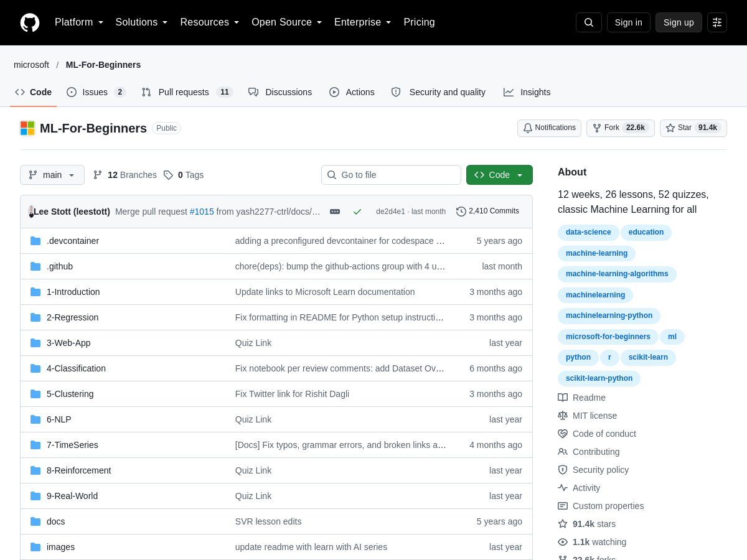
Task: Click the Security policy shield icon
Action: [x=563, y=470]
